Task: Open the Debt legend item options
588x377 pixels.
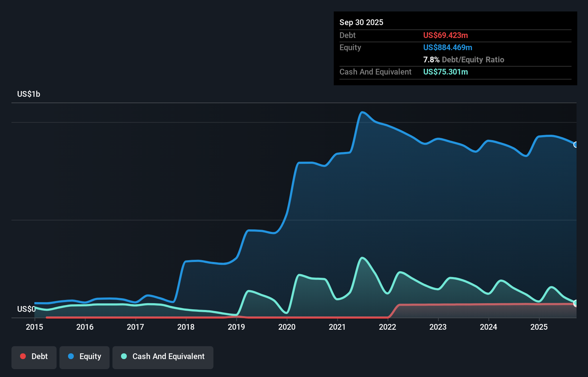Action: 34,356
